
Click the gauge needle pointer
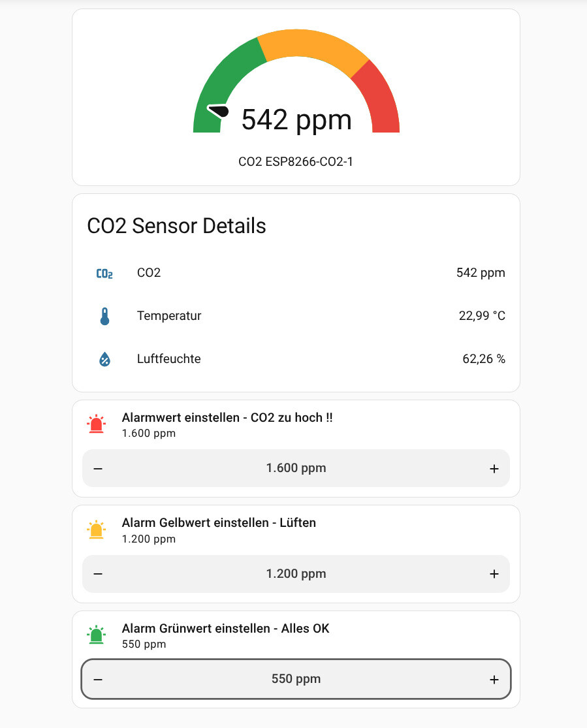pos(218,112)
